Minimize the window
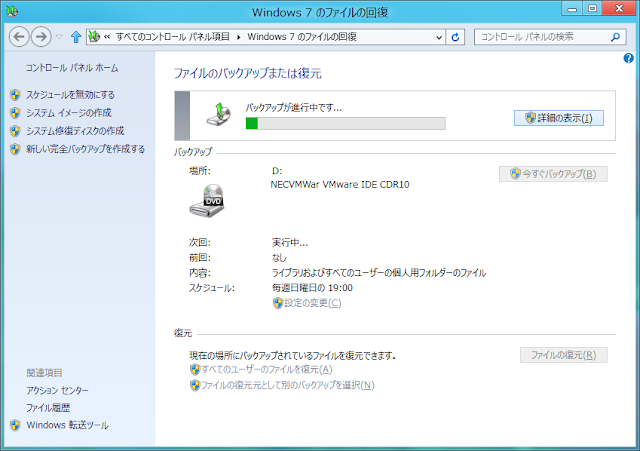 pyautogui.click(x=572, y=9)
